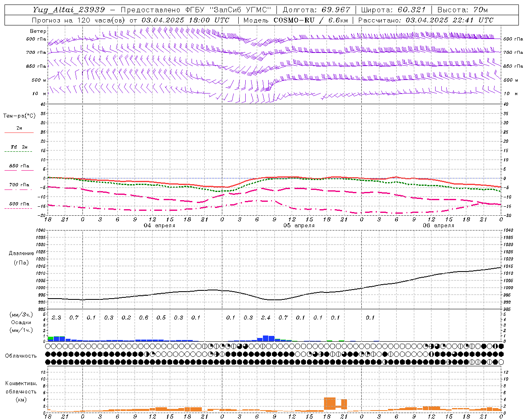Viewport: 525px width, 420px height.
Task: Click the 3-hour precipitation value 2.3
Action: click(x=56, y=318)
